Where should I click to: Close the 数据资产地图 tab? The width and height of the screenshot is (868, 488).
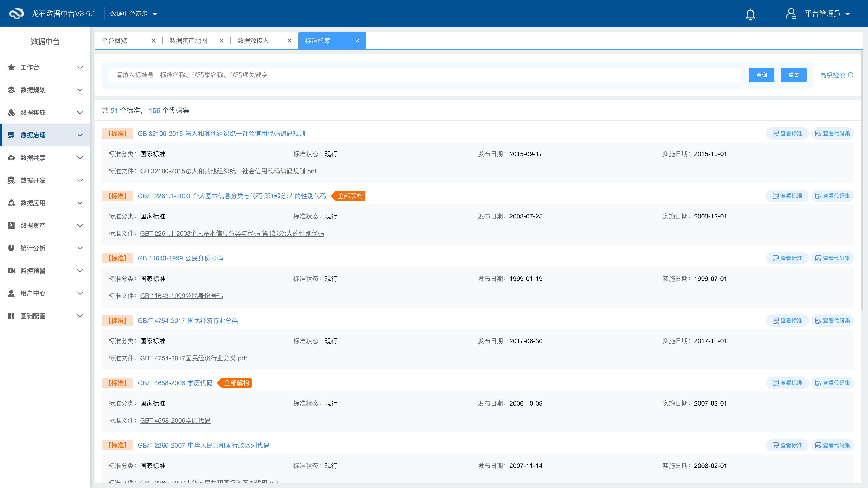tap(221, 41)
